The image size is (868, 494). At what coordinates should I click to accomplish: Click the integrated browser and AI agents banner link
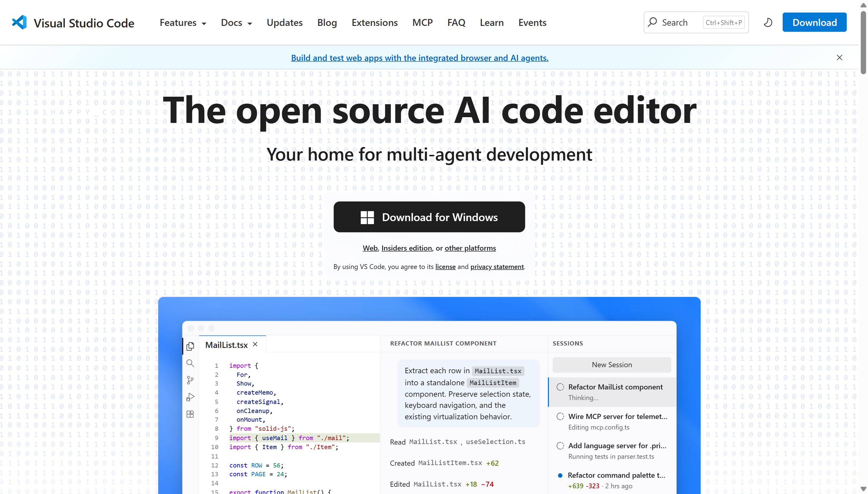pos(420,58)
